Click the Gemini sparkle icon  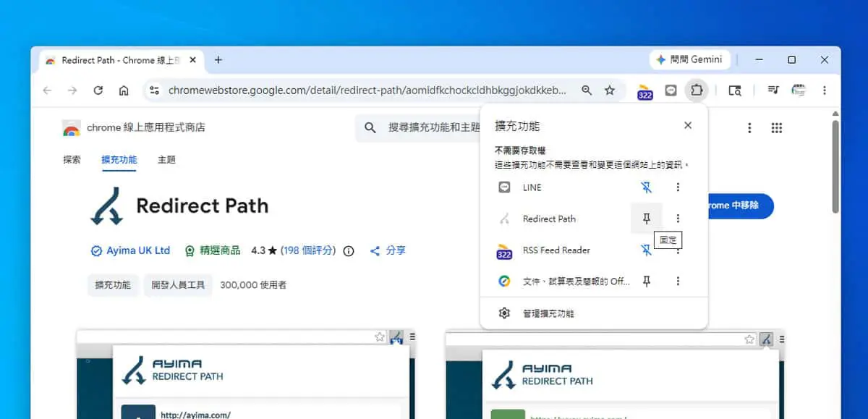coord(661,59)
